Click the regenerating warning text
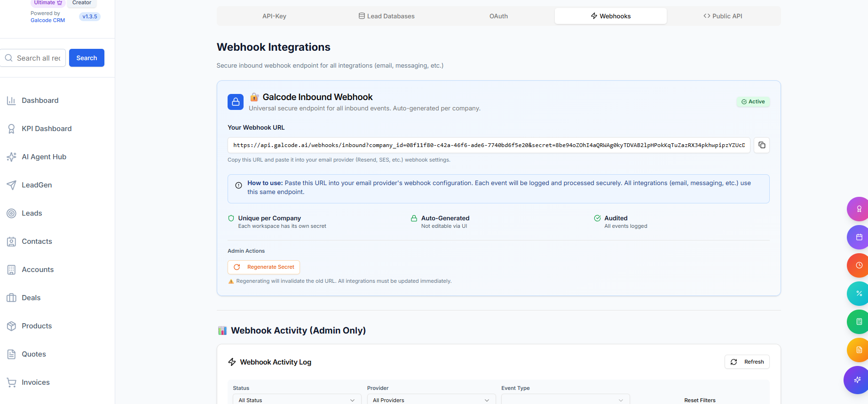The height and width of the screenshot is (404, 868). [x=344, y=281]
